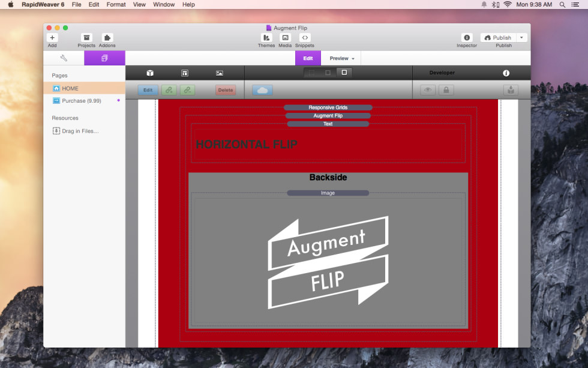Click the Publish button
The image size is (588, 368).
pyautogui.click(x=498, y=37)
